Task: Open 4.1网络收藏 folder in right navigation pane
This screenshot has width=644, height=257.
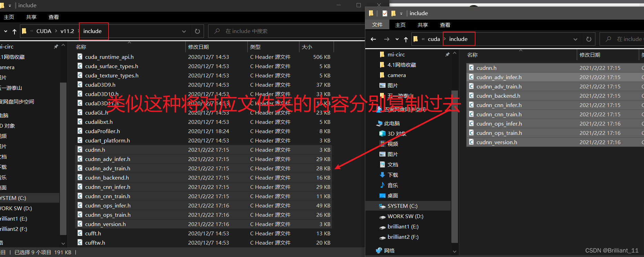Action: click(402, 65)
